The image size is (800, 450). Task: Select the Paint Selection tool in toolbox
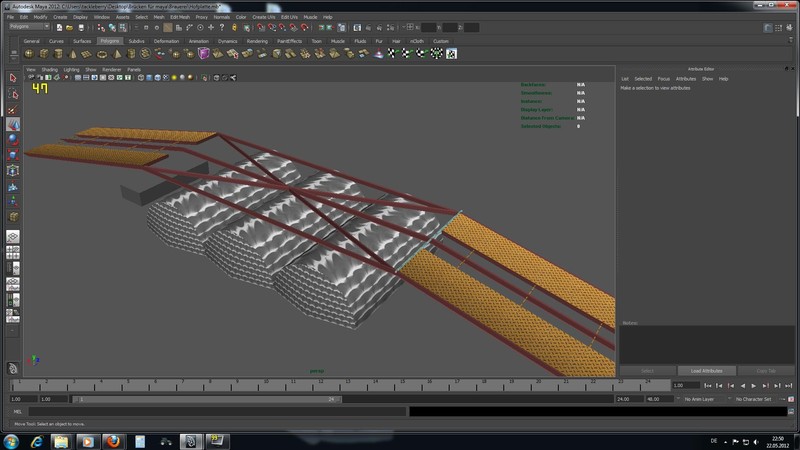click(x=13, y=109)
